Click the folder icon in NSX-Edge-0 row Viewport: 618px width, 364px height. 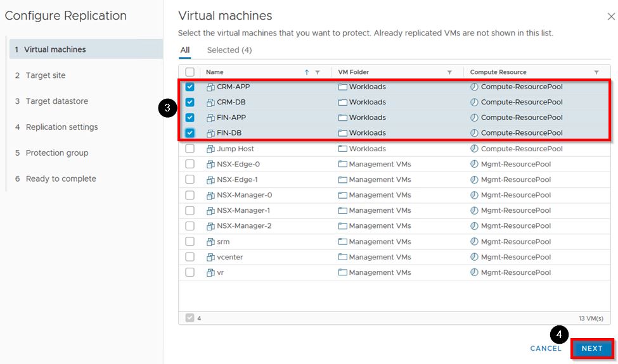pos(342,165)
